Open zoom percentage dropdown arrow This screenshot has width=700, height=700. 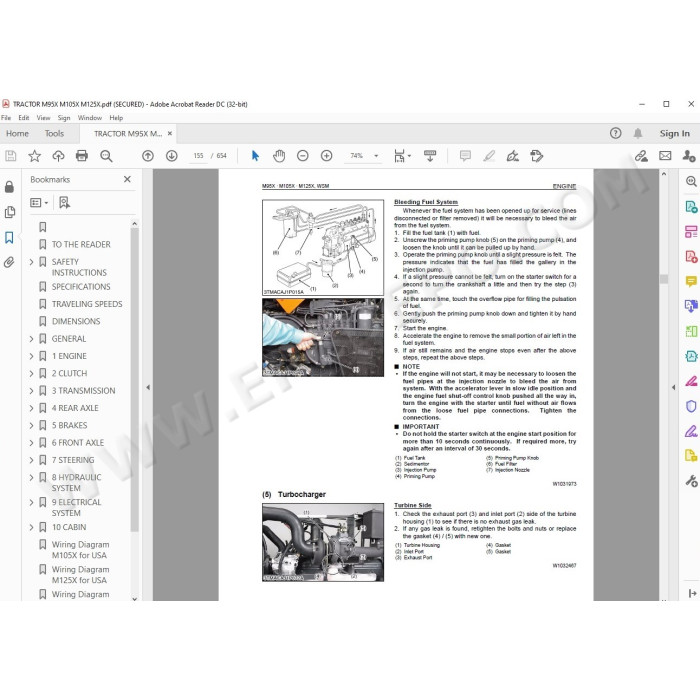pyautogui.click(x=376, y=156)
